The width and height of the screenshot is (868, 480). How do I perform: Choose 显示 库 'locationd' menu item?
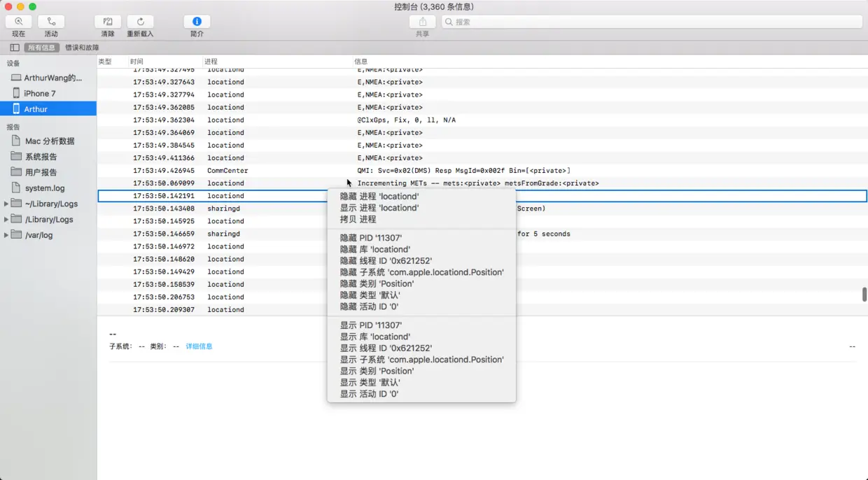[421, 337]
